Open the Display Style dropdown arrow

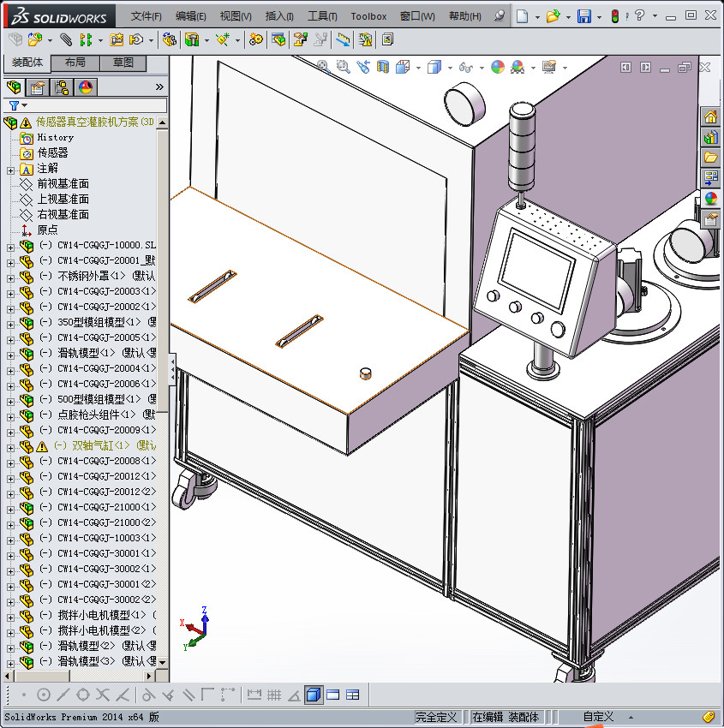coord(450,68)
